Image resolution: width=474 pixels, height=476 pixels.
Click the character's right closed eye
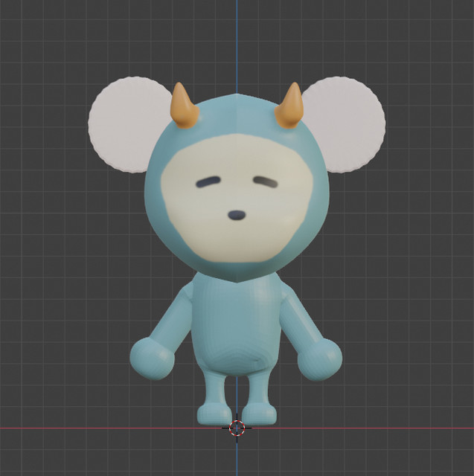point(265,181)
